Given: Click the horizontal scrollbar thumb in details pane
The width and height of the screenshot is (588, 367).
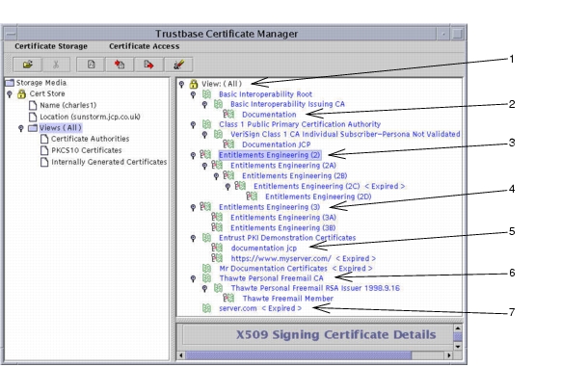Looking at the screenshot, I should click(x=299, y=354).
